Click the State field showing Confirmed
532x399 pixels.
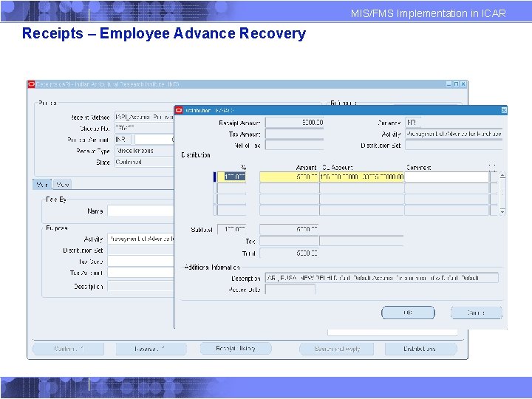[x=144, y=162]
